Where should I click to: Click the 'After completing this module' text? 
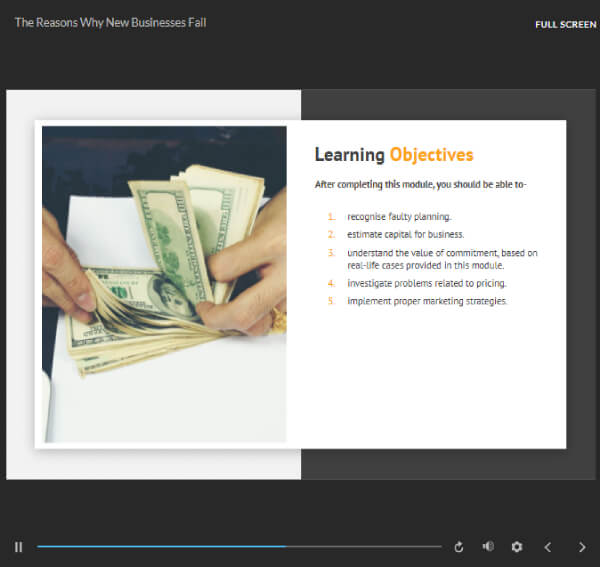421,184
